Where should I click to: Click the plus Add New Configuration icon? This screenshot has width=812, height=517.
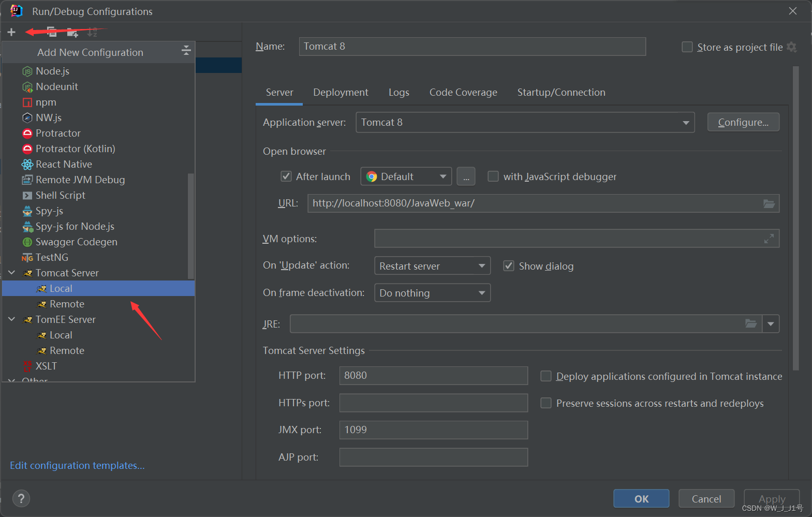point(11,32)
